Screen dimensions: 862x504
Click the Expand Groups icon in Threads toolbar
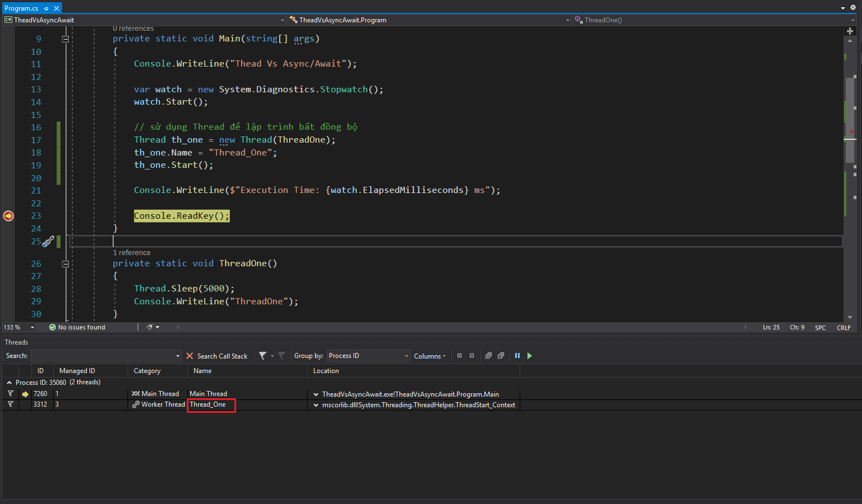coord(459,356)
